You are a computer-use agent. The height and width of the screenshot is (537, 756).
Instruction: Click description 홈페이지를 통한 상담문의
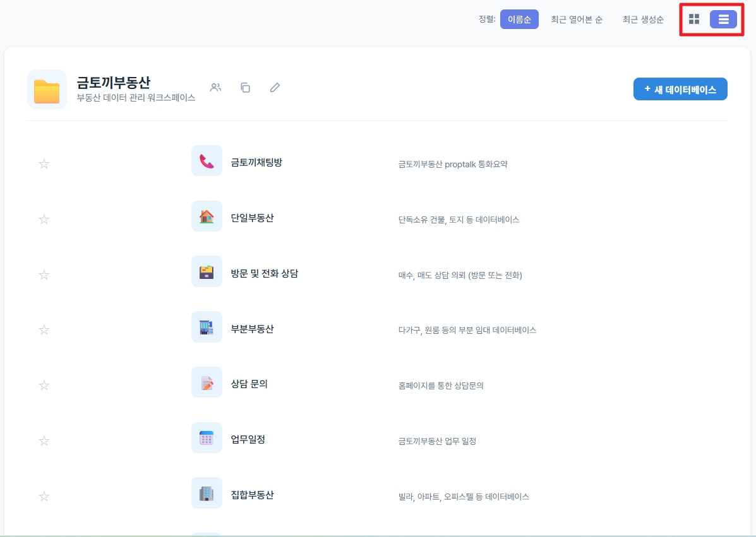pos(441,386)
